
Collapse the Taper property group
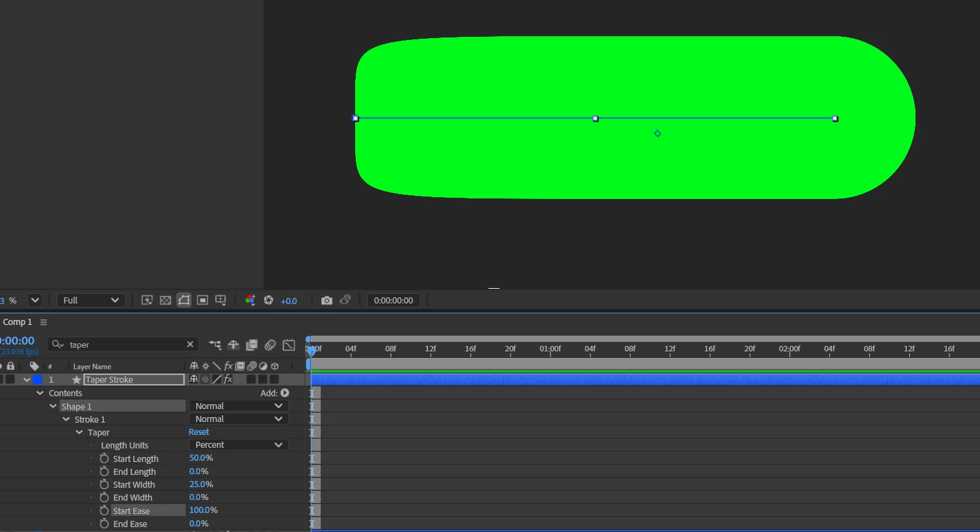coord(79,432)
